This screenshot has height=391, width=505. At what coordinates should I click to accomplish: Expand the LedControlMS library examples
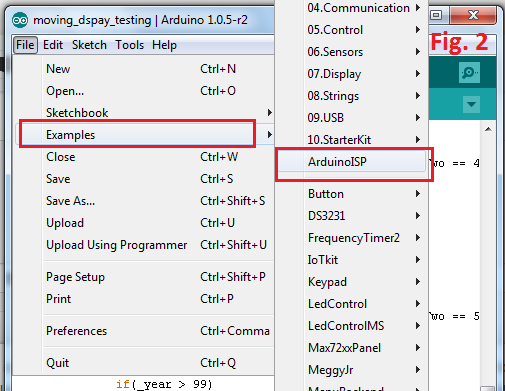(x=352, y=326)
